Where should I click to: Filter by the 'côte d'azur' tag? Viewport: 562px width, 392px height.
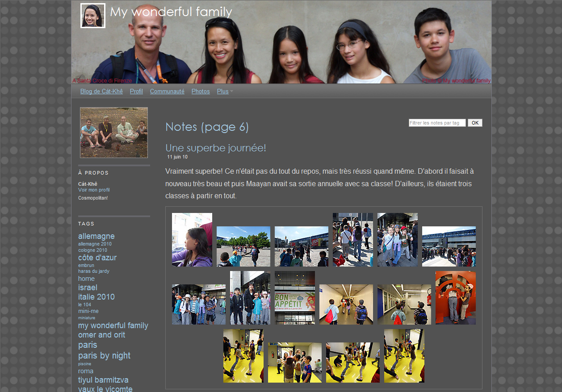click(97, 258)
